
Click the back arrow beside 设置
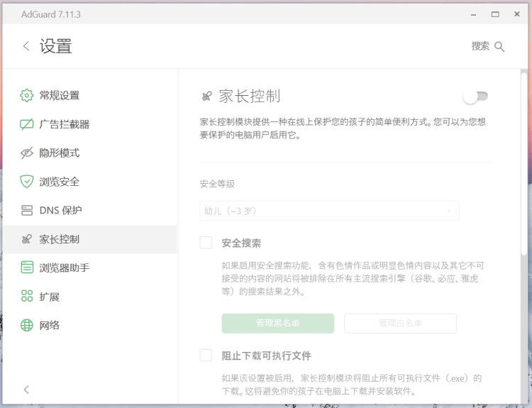click(26, 46)
